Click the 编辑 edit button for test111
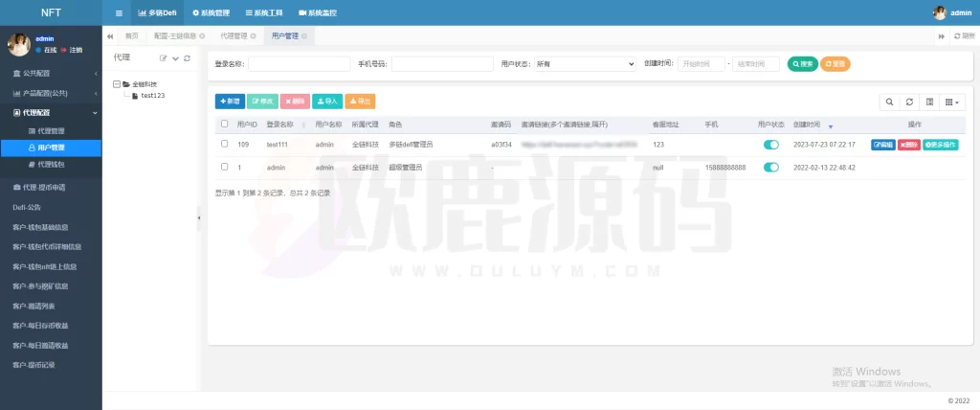 click(x=883, y=145)
